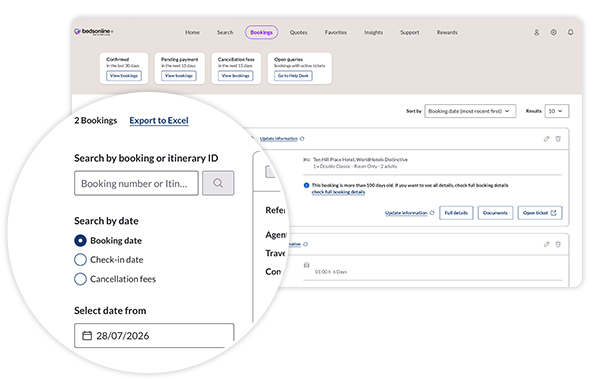The width and height of the screenshot is (596, 379).
Task: Delete second booking with trash icon
Action: pos(558,244)
